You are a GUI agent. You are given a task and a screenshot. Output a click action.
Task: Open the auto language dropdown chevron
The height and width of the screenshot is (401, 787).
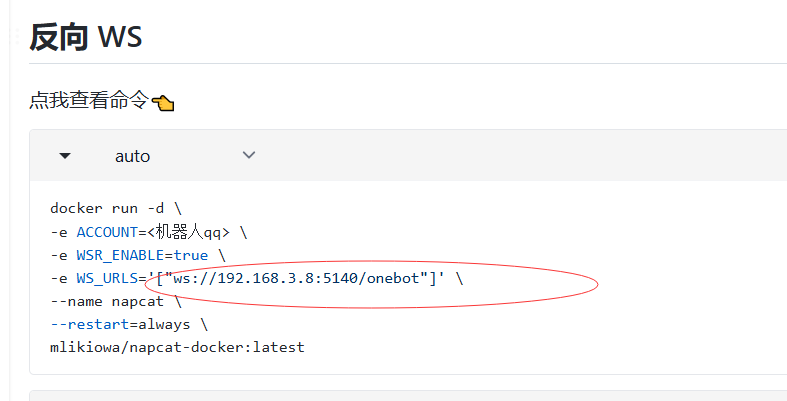249,155
